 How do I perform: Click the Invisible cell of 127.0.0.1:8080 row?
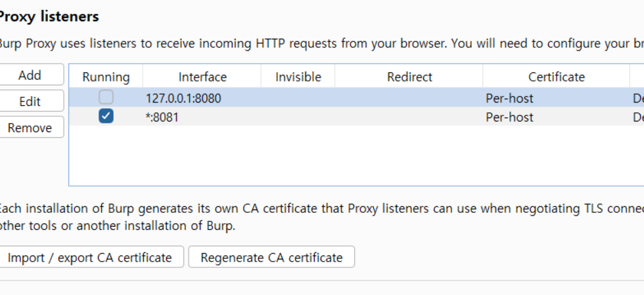pos(298,98)
